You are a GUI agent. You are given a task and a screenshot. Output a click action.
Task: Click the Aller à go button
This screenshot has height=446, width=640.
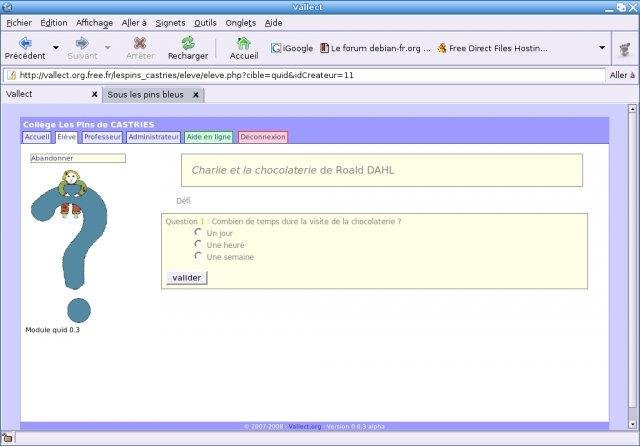tap(622, 75)
